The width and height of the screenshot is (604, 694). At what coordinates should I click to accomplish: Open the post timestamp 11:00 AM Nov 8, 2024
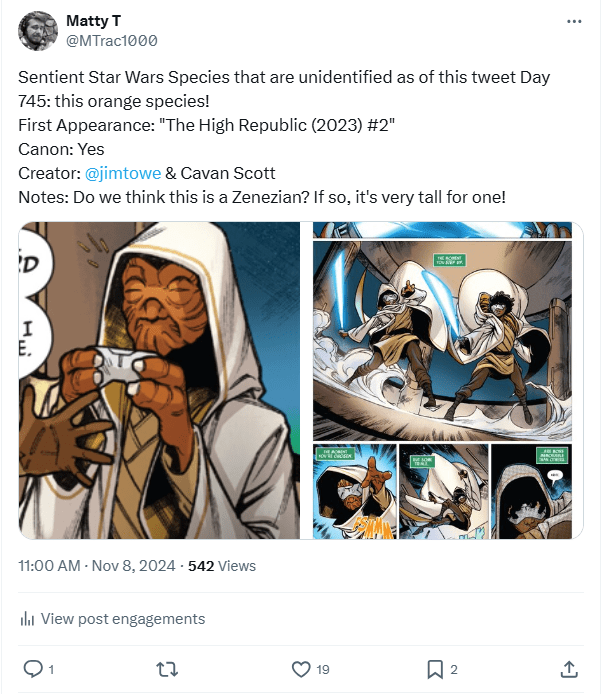point(98,566)
